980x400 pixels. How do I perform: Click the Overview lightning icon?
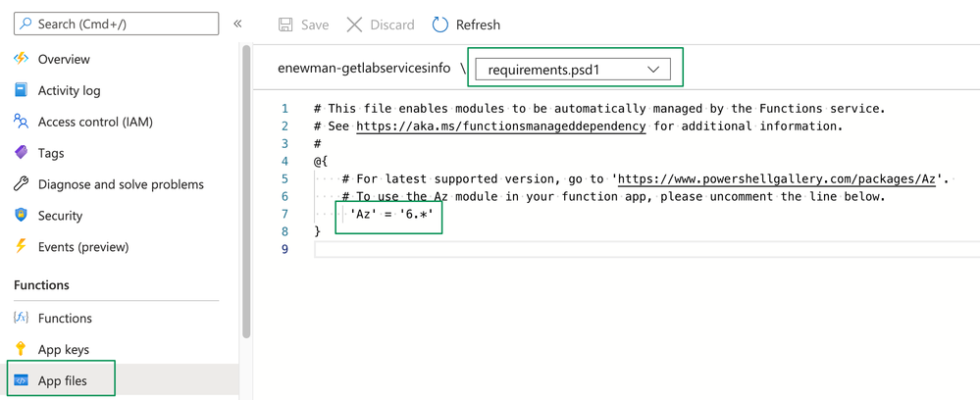pyautogui.click(x=21, y=59)
